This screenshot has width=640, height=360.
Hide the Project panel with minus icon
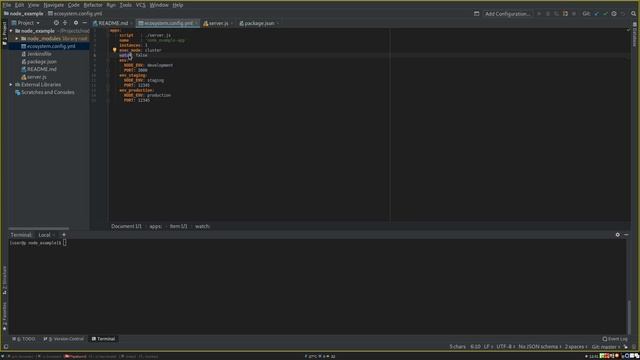(x=84, y=23)
